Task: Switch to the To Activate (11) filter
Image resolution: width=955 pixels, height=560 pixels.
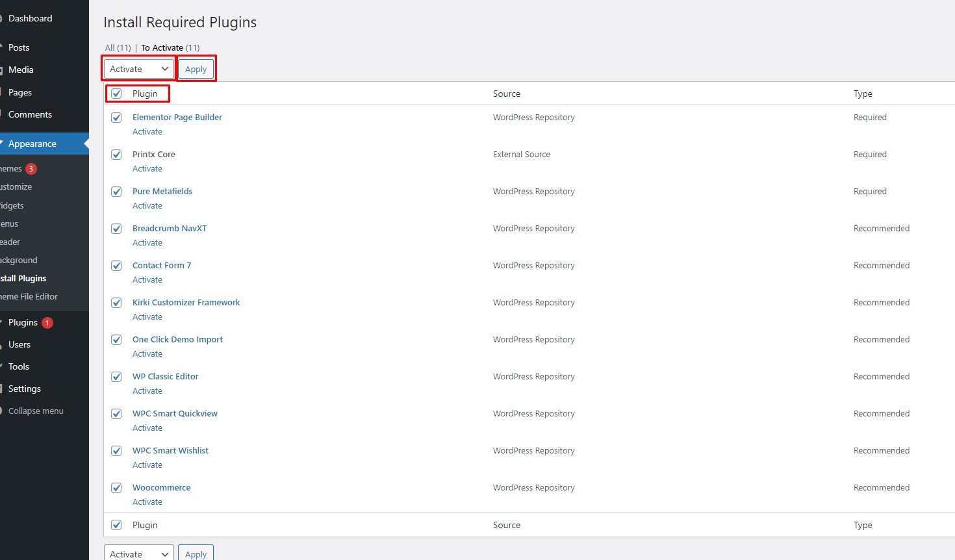Action: click(170, 47)
